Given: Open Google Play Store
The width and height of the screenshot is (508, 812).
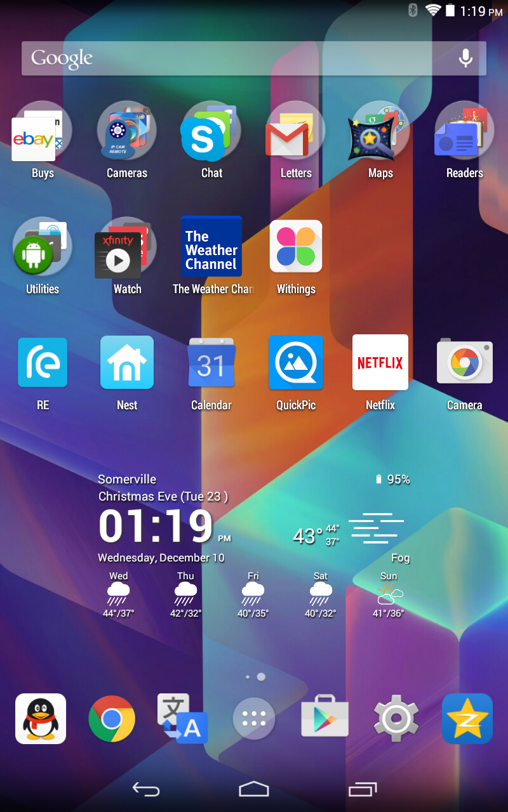Looking at the screenshot, I should (324, 719).
